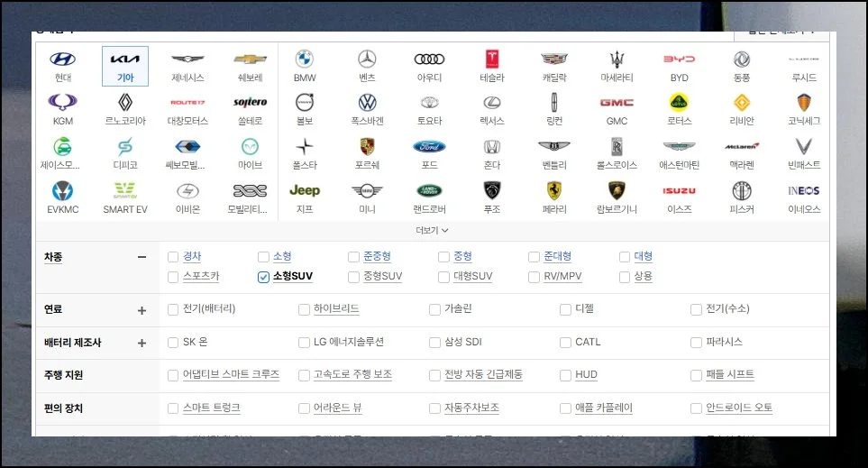Expand brand list with 더보기

tap(432, 230)
